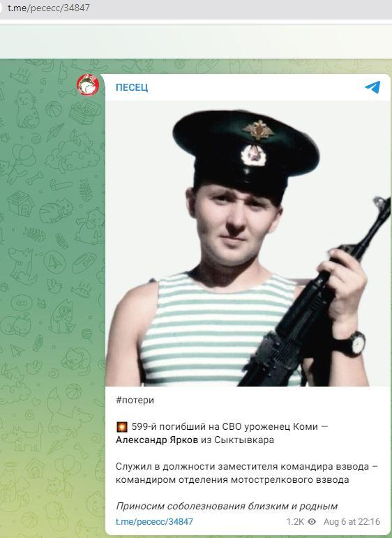Image resolution: width=392 pixels, height=538 pixels.
Task: Click the 1.2K view counter
Action: point(295,522)
